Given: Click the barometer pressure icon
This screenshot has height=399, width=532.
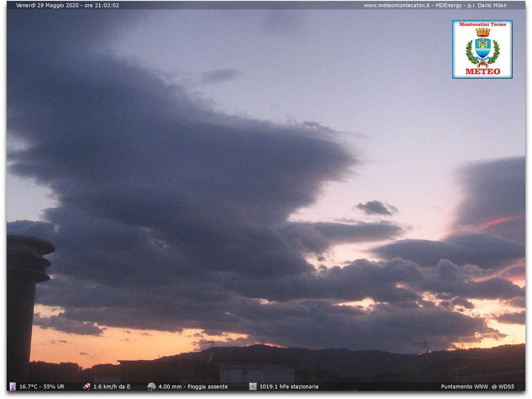Looking at the screenshot, I should coord(253,386).
